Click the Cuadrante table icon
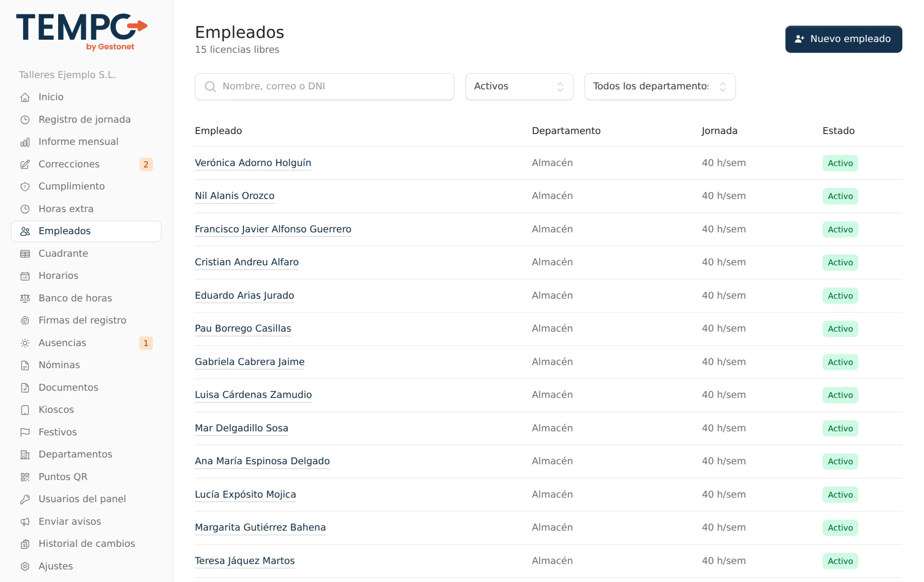The width and height of the screenshot is (924, 582). point(25,254)
